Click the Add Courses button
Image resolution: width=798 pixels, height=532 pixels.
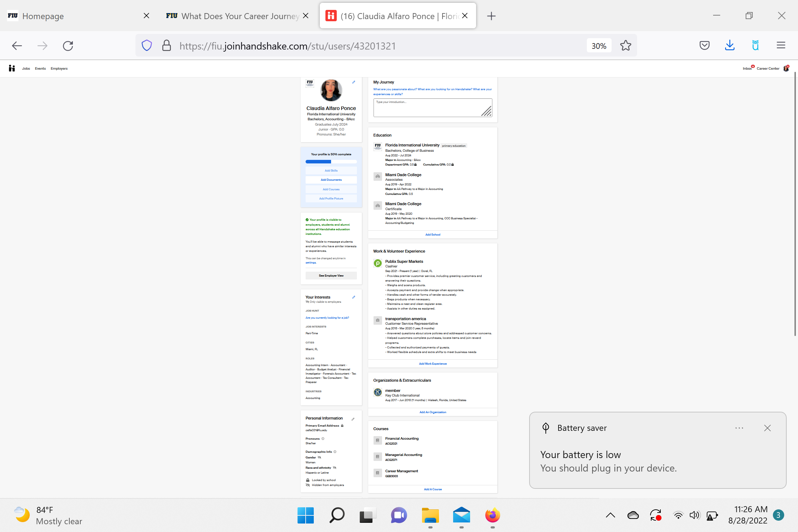point(331,189)
